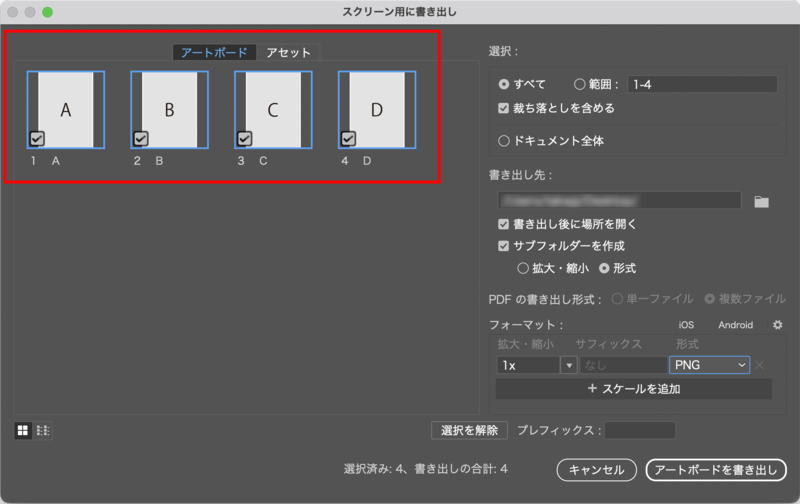Switch to list view icon
The image size is (800, 504).
click(43, 430)
